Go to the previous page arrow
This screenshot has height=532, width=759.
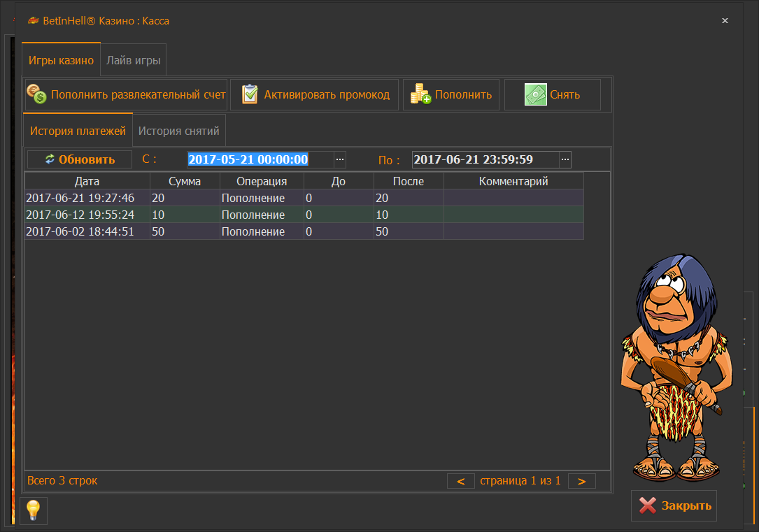460,481
